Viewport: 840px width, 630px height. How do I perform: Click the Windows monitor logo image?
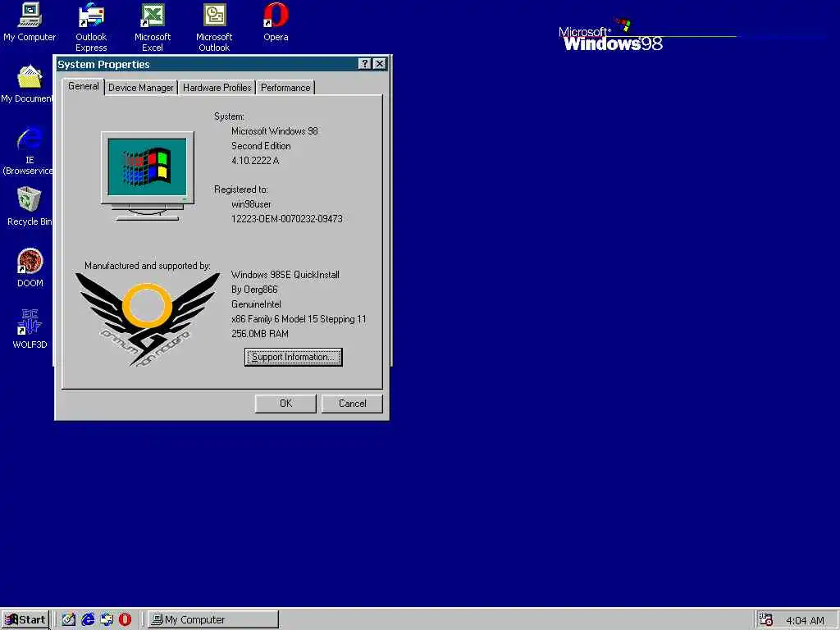(x=148, y=176)
